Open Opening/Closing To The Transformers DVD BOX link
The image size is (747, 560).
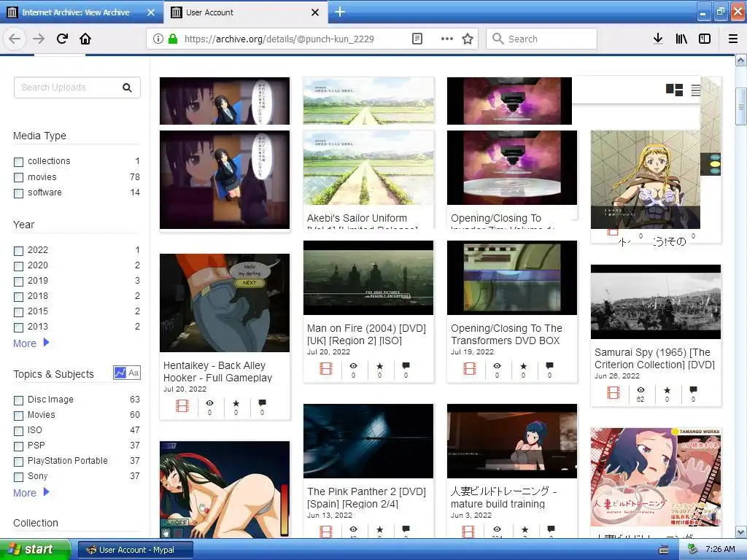(506, 334)
